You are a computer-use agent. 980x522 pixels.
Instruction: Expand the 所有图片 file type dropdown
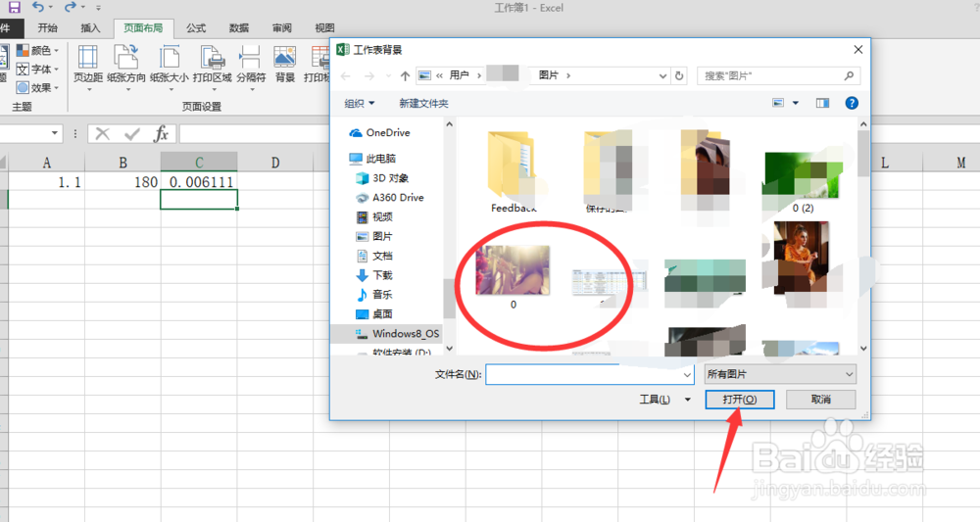point(780,374)
